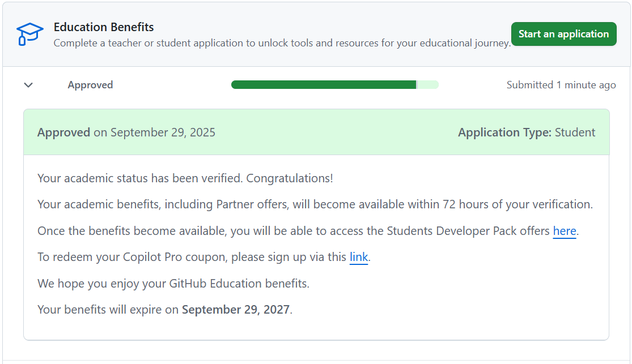Click the September 29, 2027 expiry date
Viewport: 632px width, 364px height.
235,310
